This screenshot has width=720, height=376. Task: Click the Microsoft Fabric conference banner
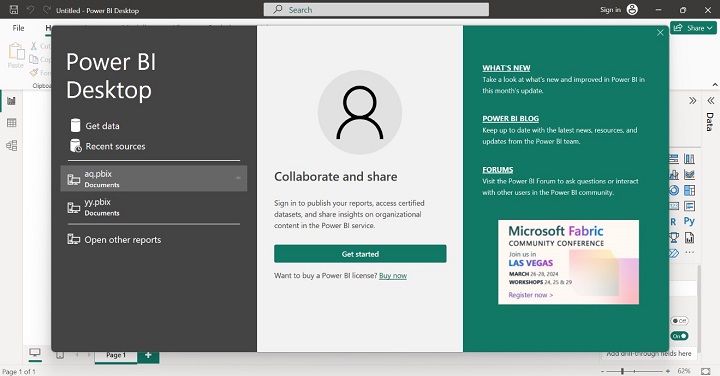click(x=568, y=262)
